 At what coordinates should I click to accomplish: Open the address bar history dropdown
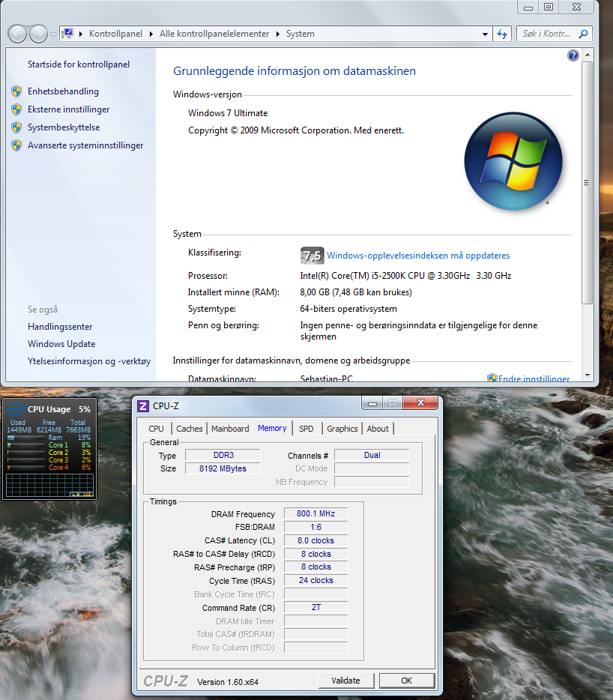[485, 34]
